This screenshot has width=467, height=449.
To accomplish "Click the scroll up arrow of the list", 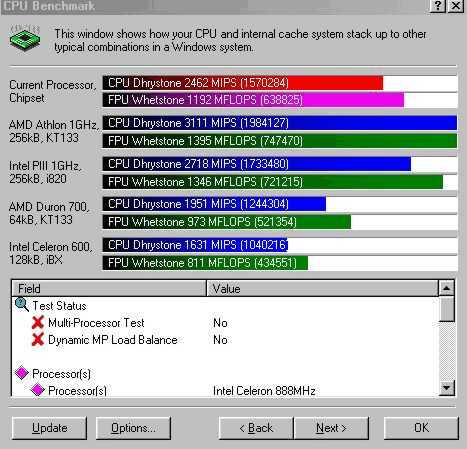I will click(447, 288).
